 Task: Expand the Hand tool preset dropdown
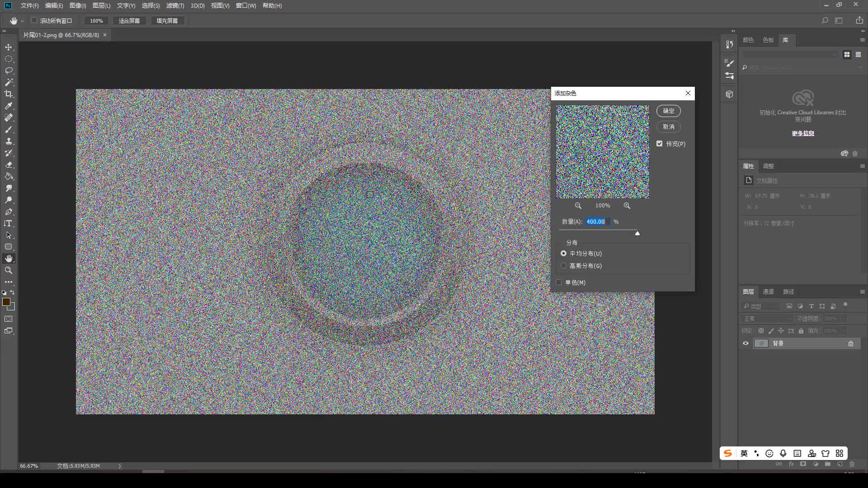tap(22, 21)
